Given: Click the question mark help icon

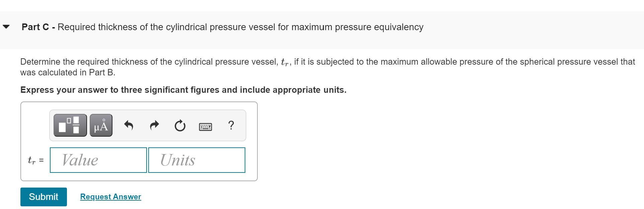Looking at the screenshot, I should click(x=231, y=126).
